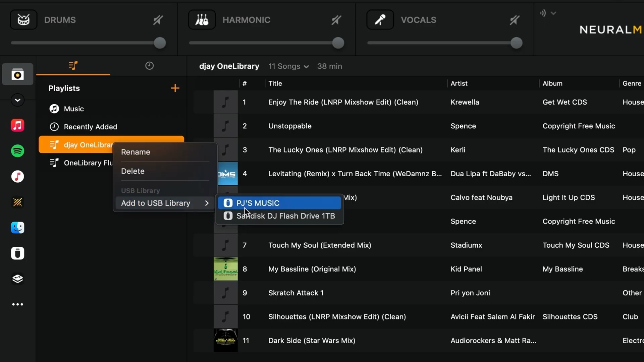This screenshot has height=362, width=644.
Task: Adjust the Vocals volume slider knob
Action: pyautogui.click(x=516, y=43)
